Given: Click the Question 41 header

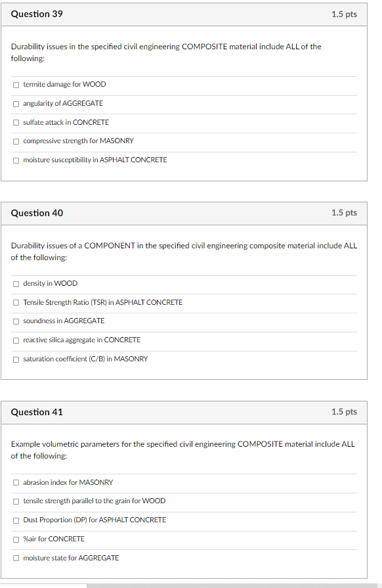Looking at the screenshot, I should click(x=36, y=412).
